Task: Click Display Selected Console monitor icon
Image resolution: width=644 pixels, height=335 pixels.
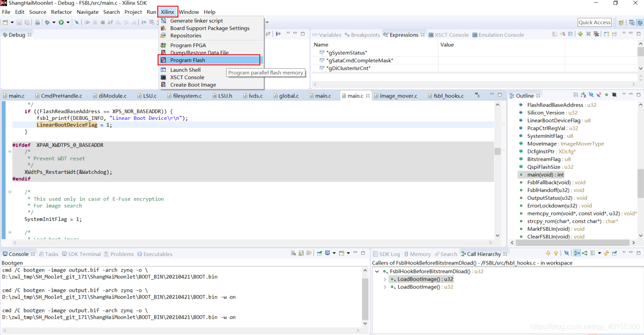Action: tap(327, 254)
